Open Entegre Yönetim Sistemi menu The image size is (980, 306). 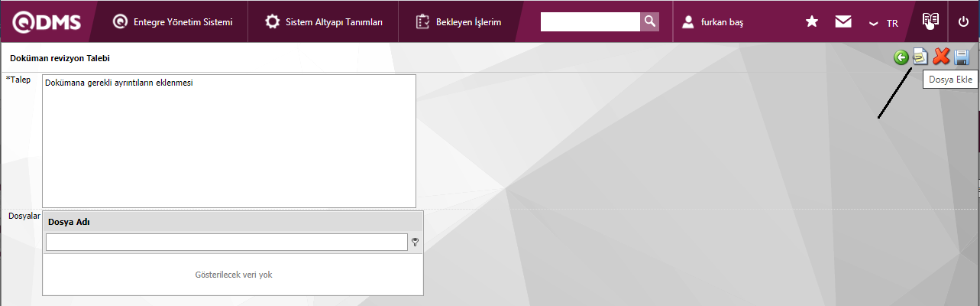click(x=173, y=22)
